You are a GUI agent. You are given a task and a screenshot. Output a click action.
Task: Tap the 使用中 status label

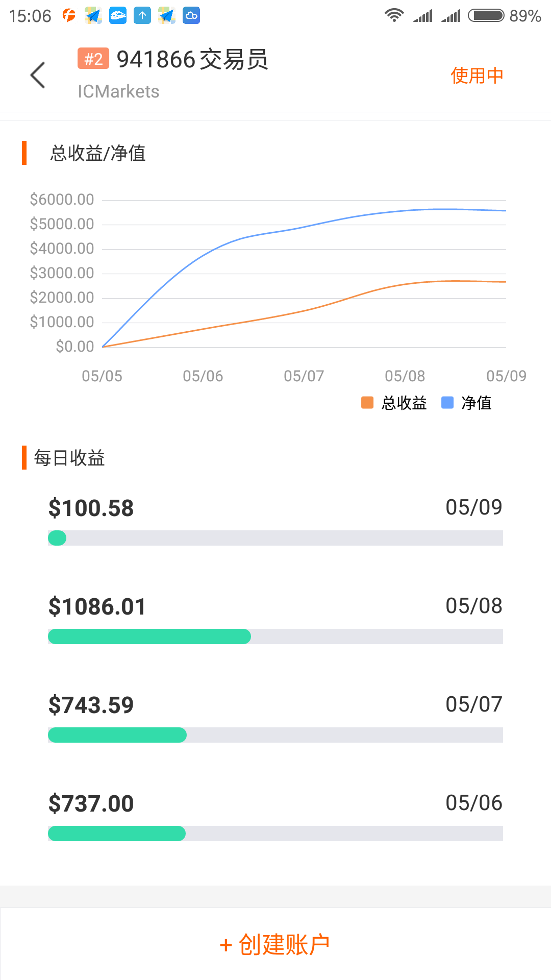coord(477,76)
